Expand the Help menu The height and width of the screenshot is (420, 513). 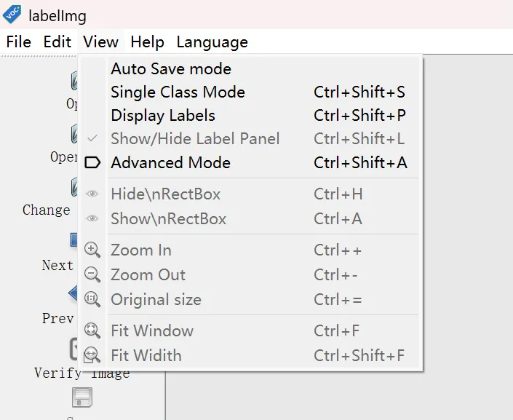147,42
